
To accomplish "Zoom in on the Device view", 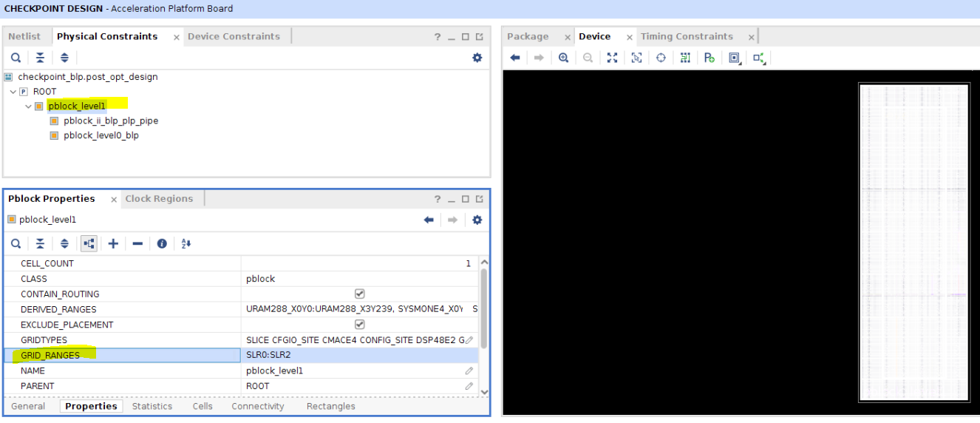I will click(x=563, y=58).
